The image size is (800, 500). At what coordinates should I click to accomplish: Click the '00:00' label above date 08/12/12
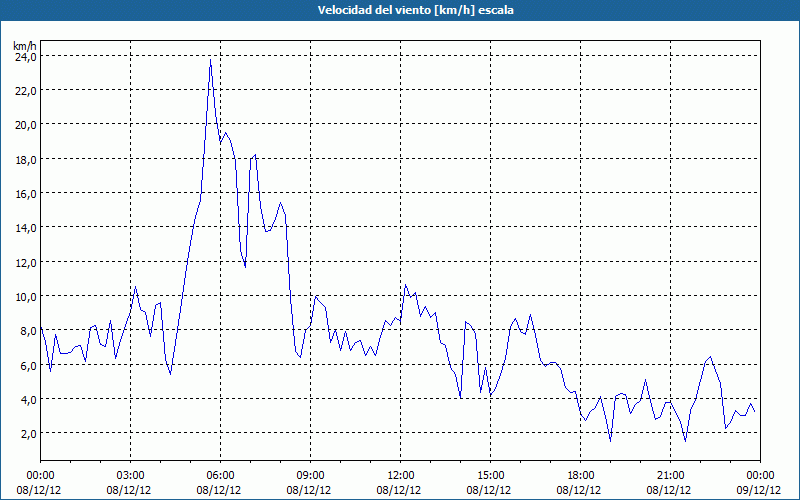(x=40, y=476)
